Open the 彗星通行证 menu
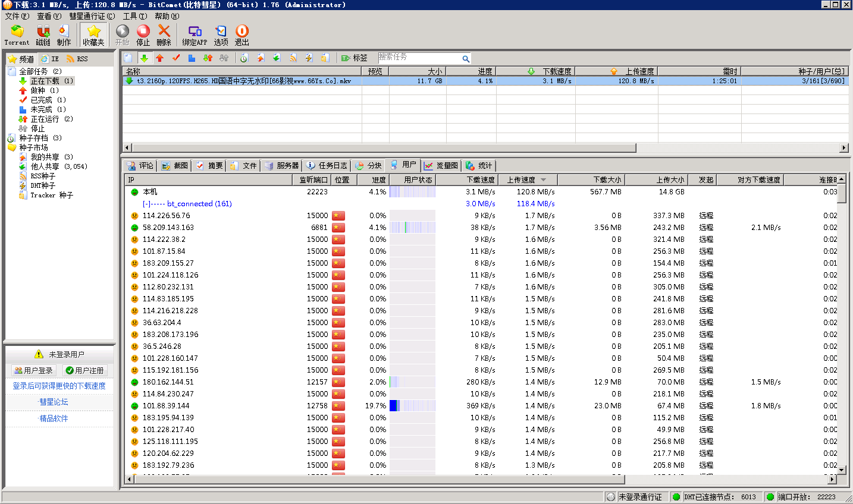The width and height of the screenshot is (853, 504). pos(92,16)
